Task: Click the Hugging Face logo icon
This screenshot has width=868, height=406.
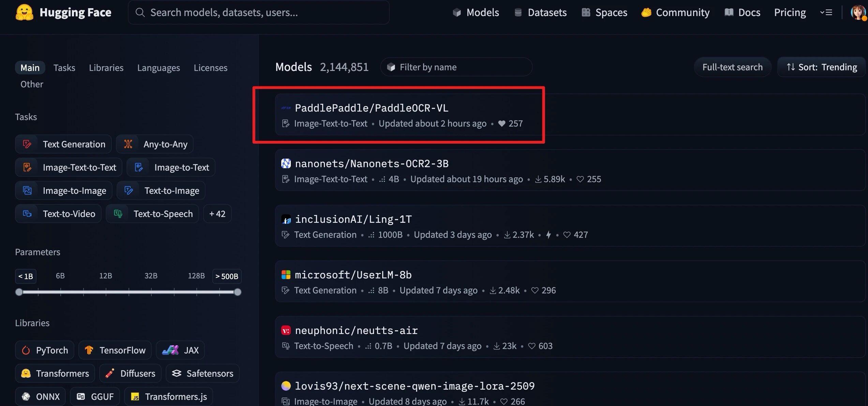Action: (24, 12)
